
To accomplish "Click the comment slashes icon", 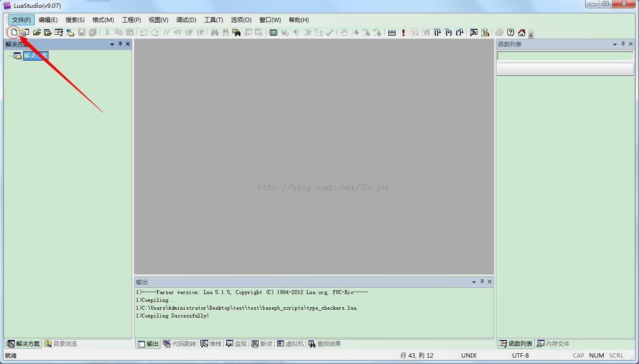I will point(166,32).
